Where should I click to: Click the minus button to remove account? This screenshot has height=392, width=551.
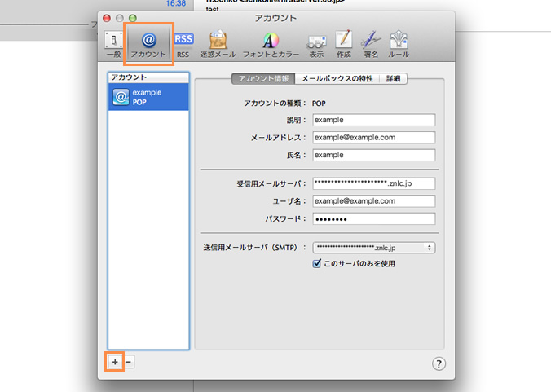click(130, 362)
